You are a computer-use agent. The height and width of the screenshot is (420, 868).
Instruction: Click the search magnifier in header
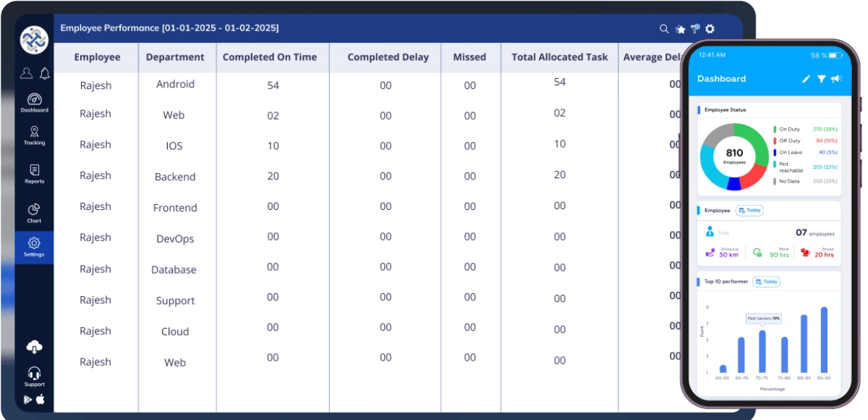coord(664,29)
